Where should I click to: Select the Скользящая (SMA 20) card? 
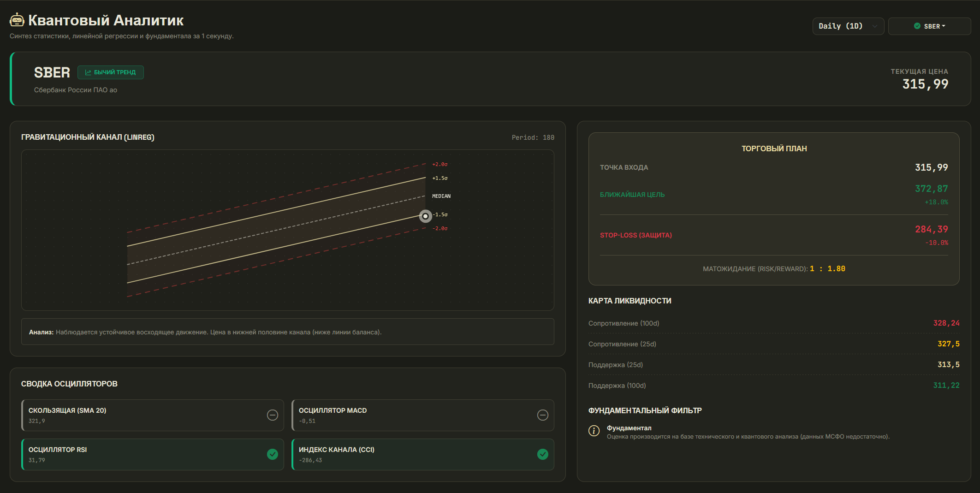pos(153,415)
